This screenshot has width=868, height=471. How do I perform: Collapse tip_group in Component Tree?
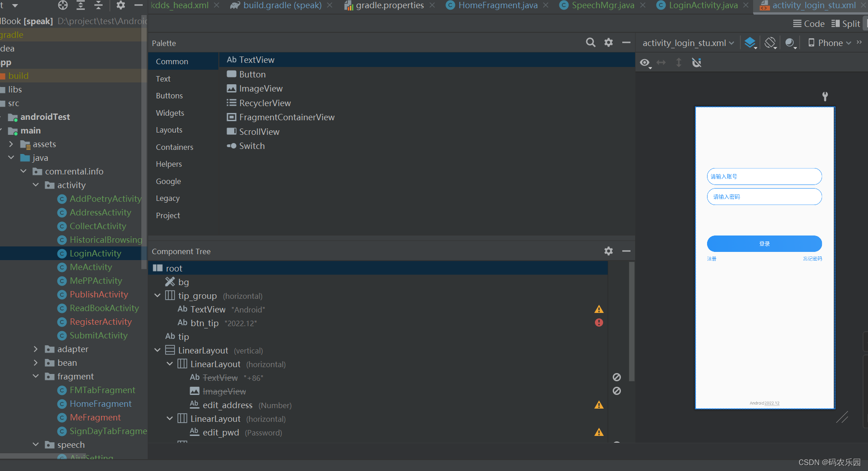coord(157,296)
